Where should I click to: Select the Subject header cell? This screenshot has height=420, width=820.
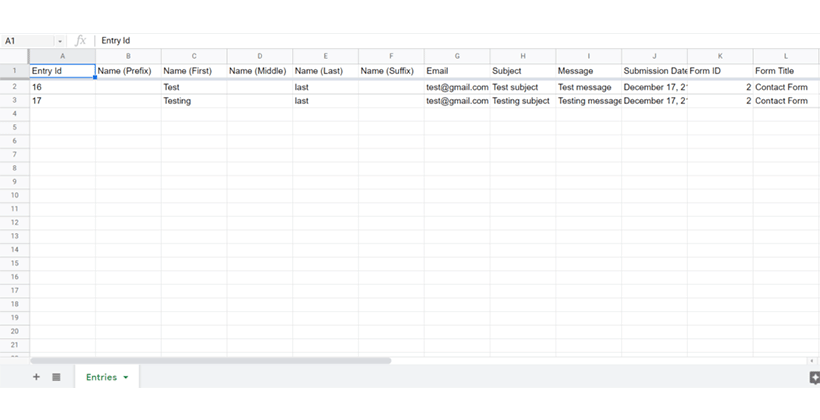(523, 71)
